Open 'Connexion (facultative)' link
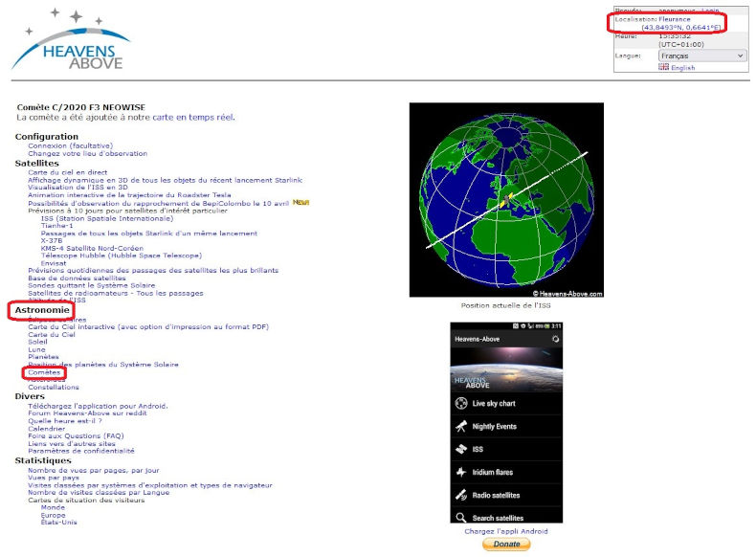The image size is (756, 557). coord(71,145)
